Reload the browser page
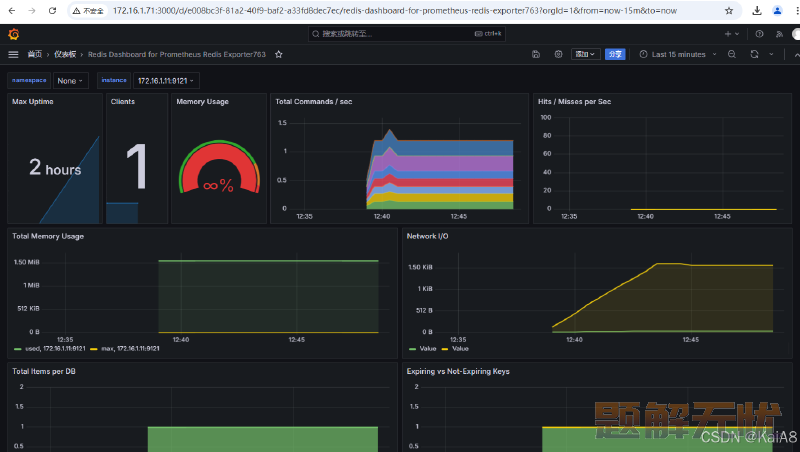 coord(52,11)
